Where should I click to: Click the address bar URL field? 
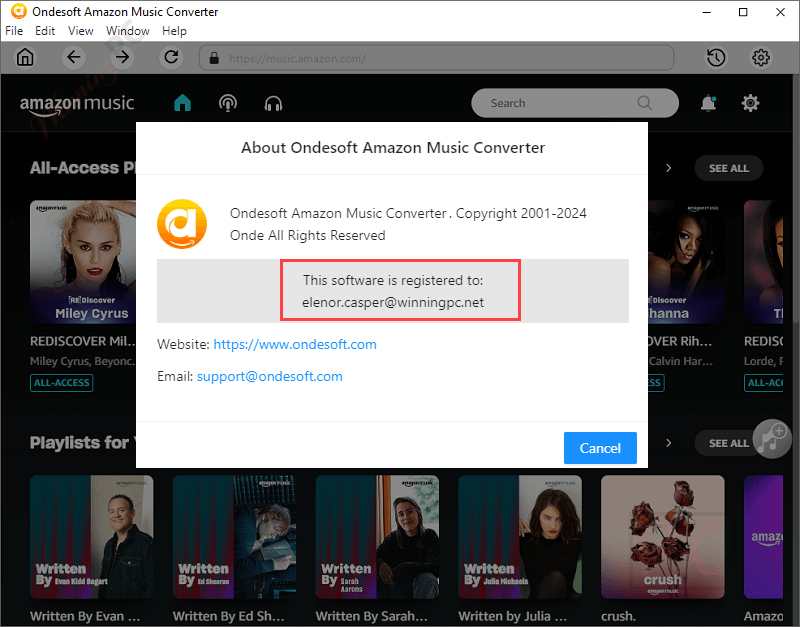click(436, 58)
